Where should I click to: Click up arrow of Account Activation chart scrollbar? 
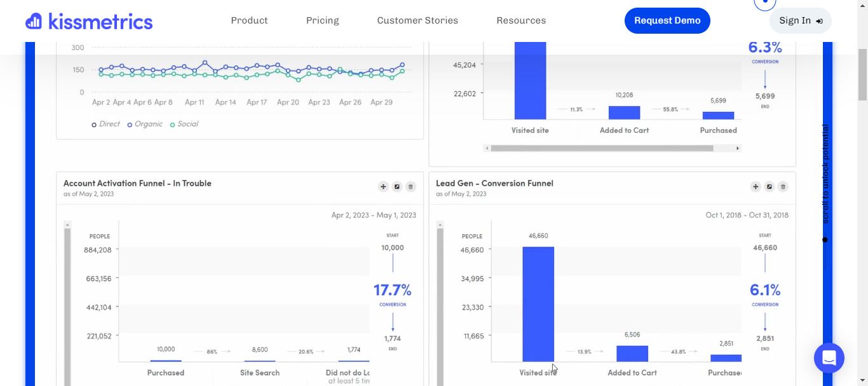click(x=68, y=224)
